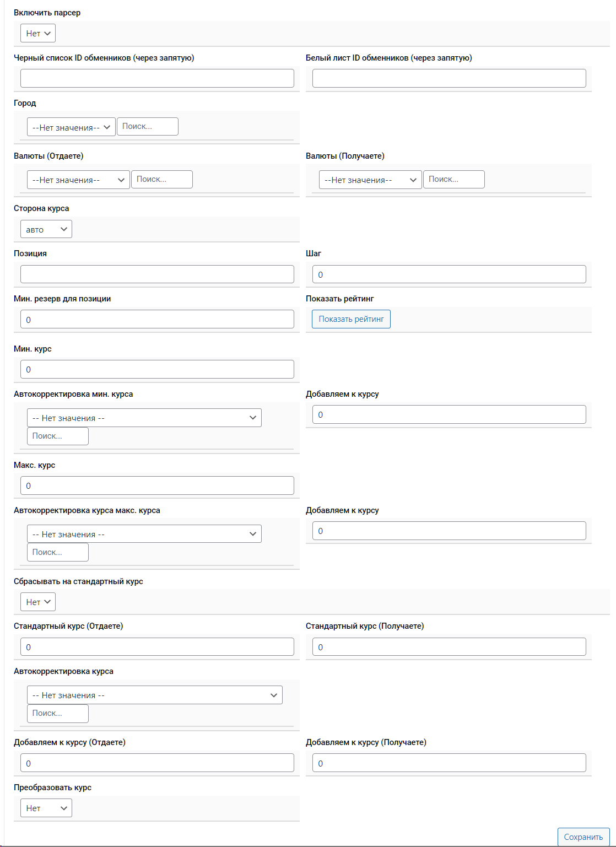The width and height of the screenshot is (616, 847).
Task: Click the Валюты (Получаете) search field
Action: click(x=454, y=179)
